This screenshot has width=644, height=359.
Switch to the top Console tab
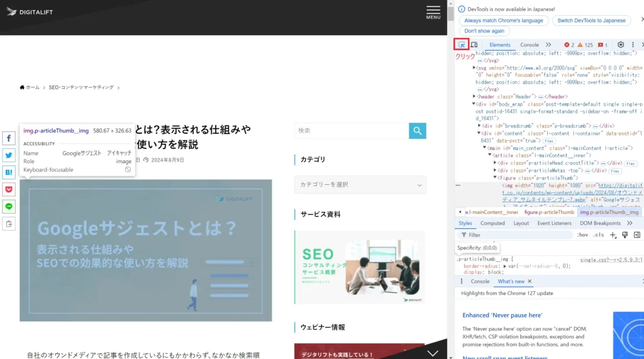click(x=530, y=45)
